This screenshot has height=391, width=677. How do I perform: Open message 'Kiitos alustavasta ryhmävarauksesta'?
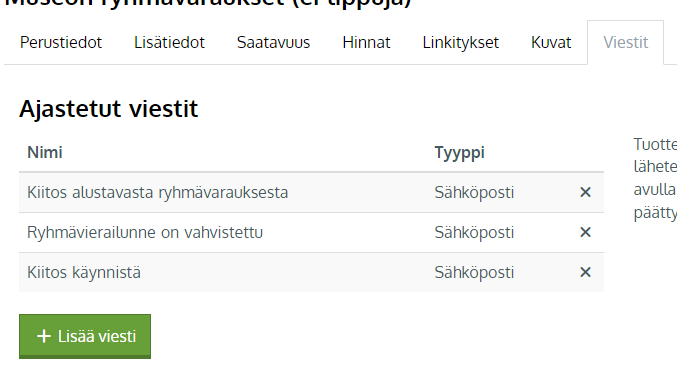pyautogui.click(x=158, y=192)
